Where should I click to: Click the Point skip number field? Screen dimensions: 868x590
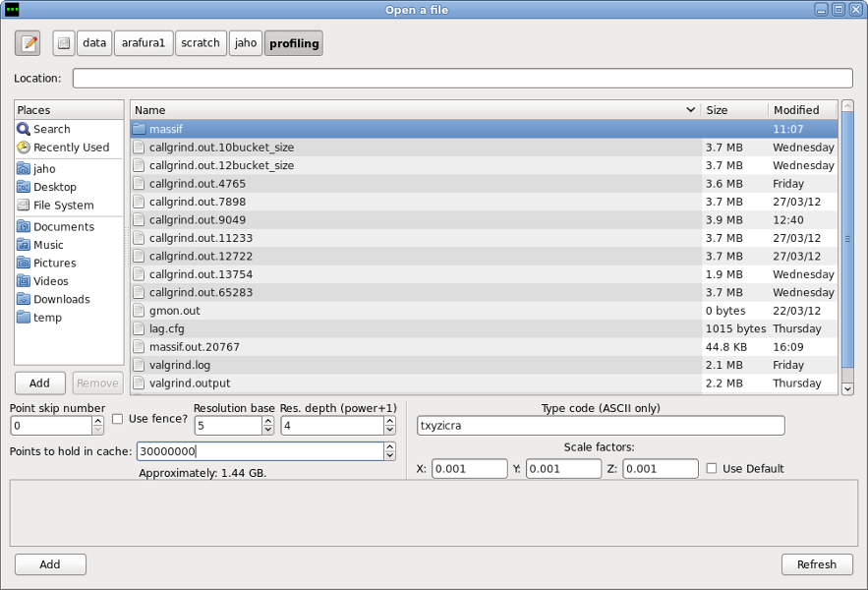(51, 426)
